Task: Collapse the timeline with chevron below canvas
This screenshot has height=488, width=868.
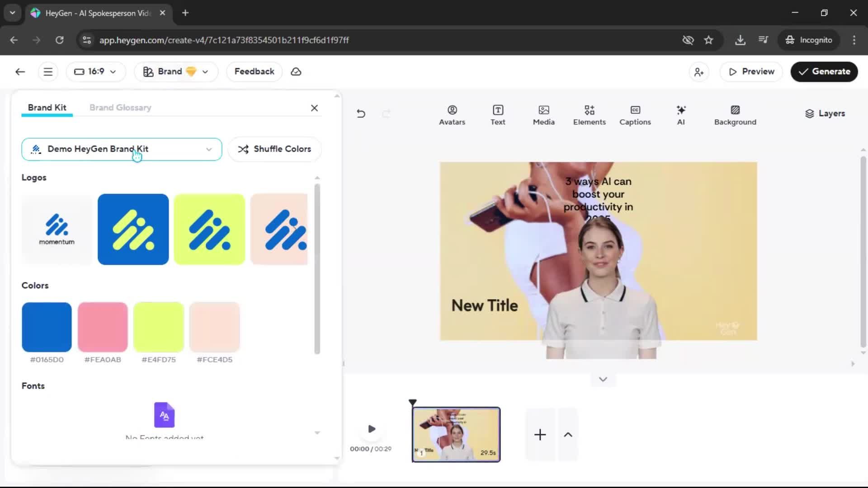Action: coord(603,379)
